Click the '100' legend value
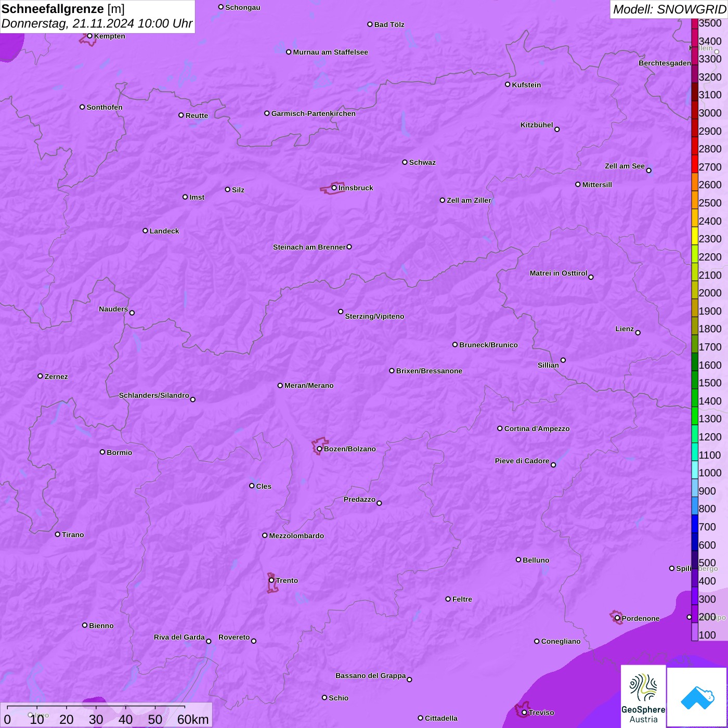This screenshot has height=728, width=728. pos(707,635)
